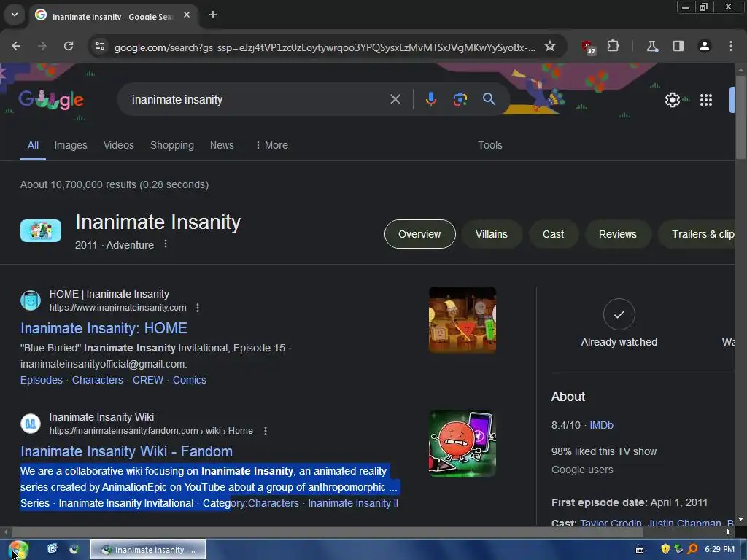This screenshot has height=560, width=747.
Task: Click the Google doodle logo
Action: 52,99
